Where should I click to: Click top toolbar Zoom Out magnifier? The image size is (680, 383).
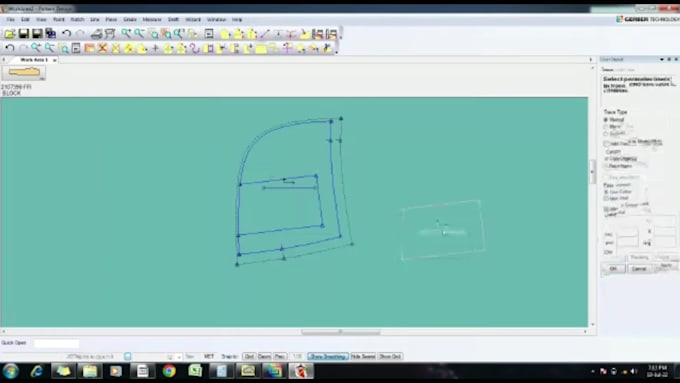point(139,33)
